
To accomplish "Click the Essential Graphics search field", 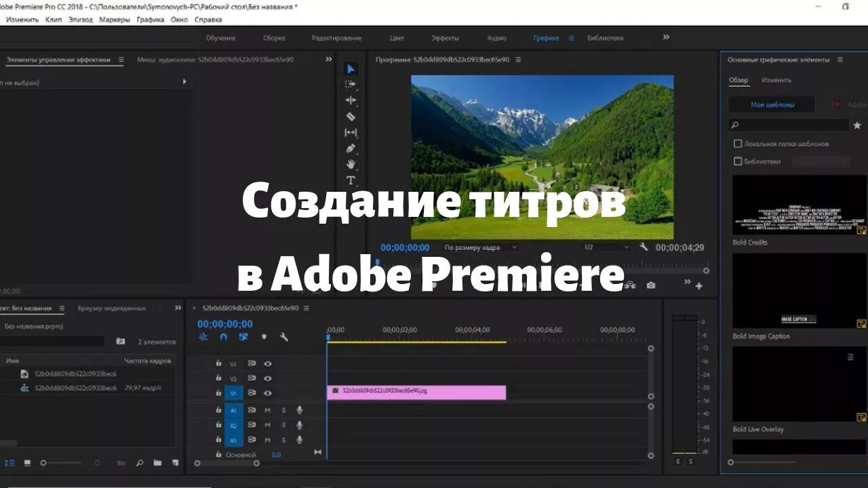I will tap(789, 125).
